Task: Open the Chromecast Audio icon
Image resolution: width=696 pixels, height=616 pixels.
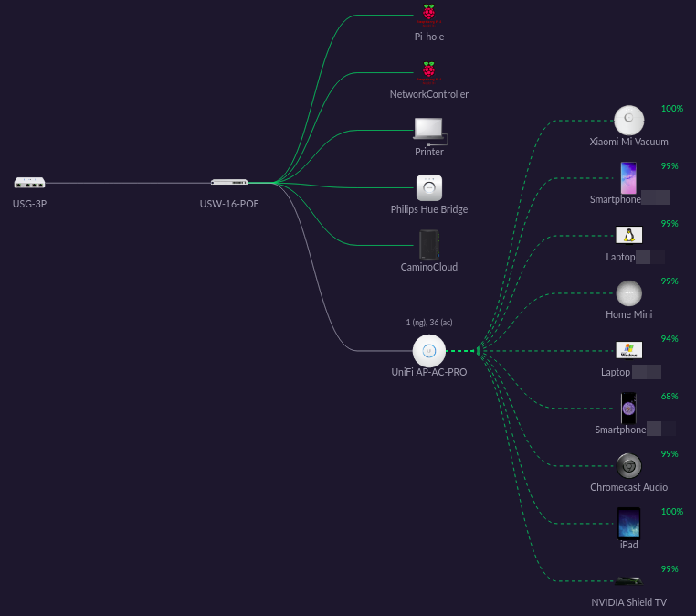Action: (628, 466)
